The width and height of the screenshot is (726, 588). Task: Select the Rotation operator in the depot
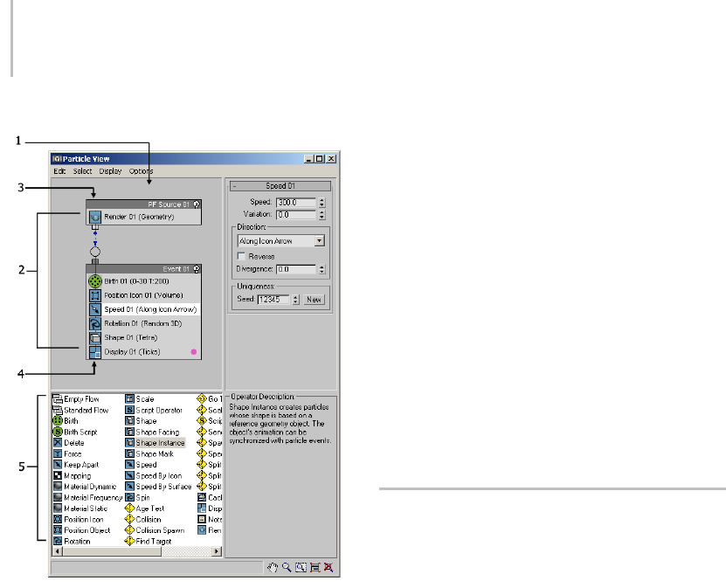pos(72,541)
